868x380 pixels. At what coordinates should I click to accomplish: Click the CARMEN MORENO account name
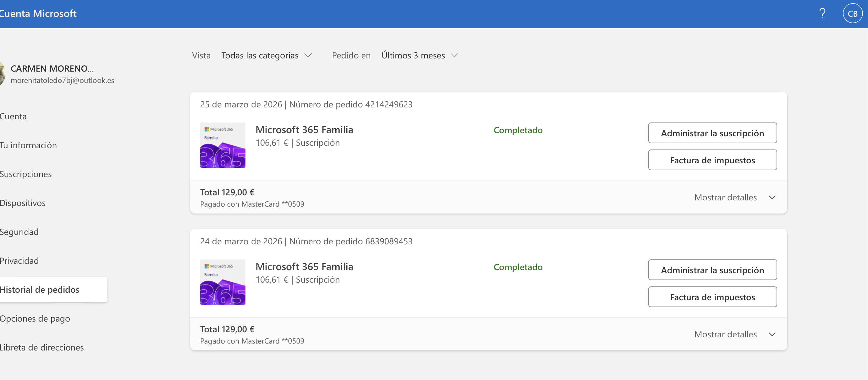pyautogui.click(x=52, y=69)
